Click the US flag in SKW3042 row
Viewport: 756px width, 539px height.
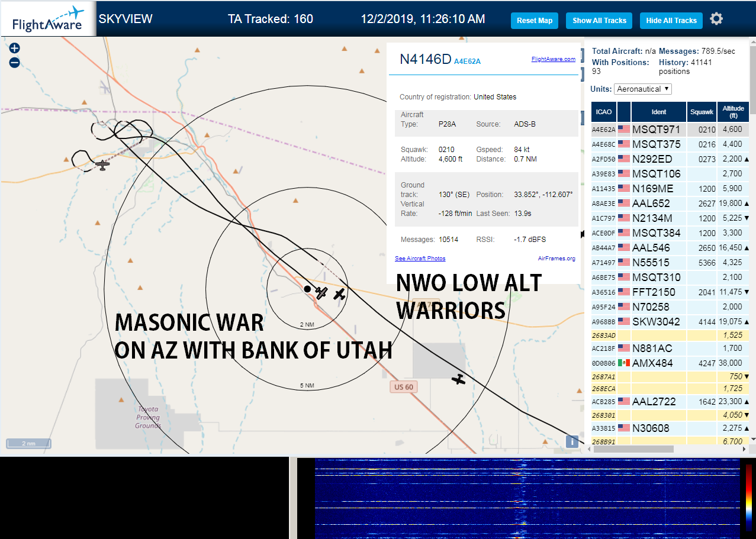(624, 321)
